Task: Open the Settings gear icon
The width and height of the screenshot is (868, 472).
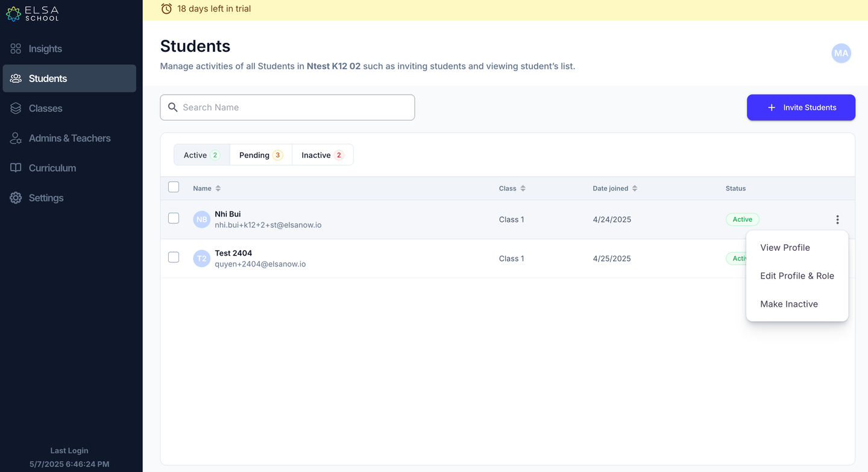Action: pyautogui.click(x=16, y=198)
